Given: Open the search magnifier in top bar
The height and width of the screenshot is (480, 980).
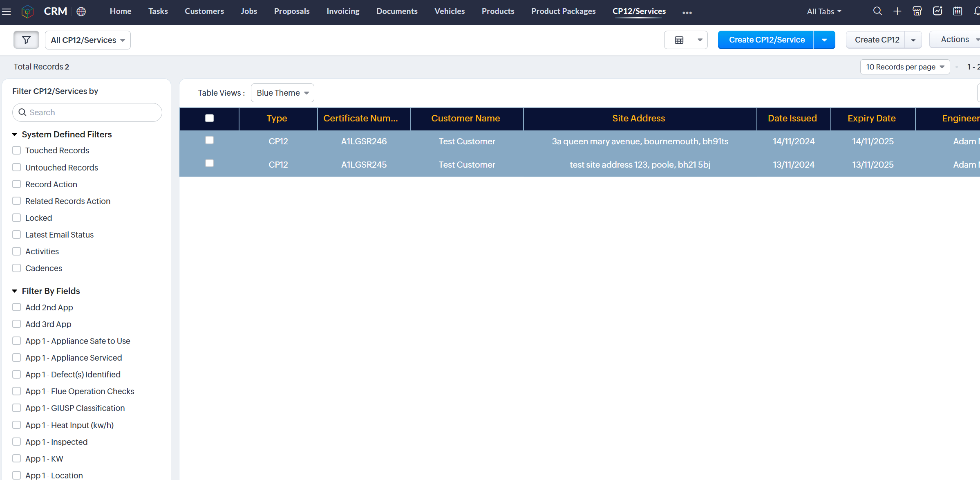Looking at the screenshot, I should (x=877, y=11).
